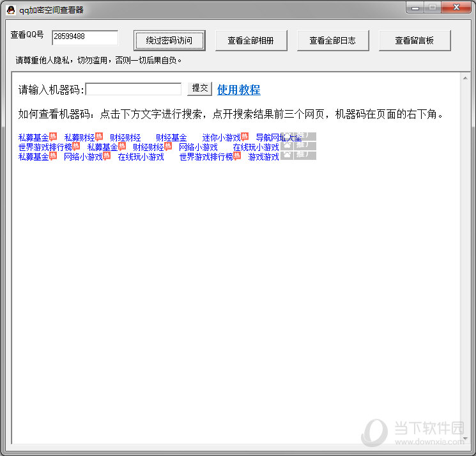476x456 pixels.
Task: Click the 提交 submit button
Action: point(199,89)
